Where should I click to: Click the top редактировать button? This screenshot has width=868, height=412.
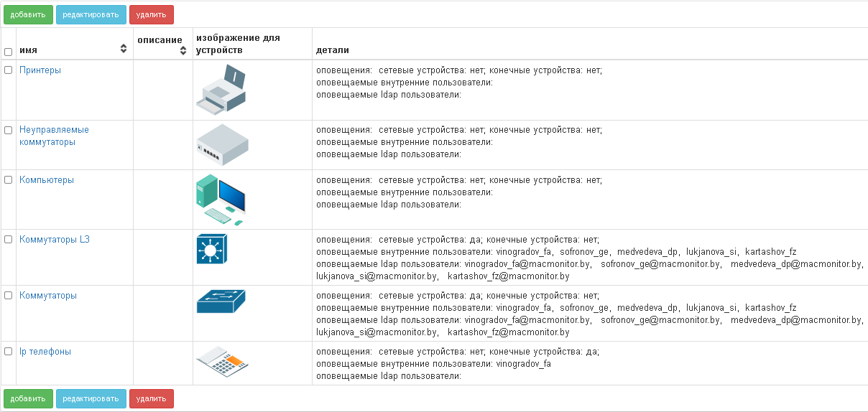[x=91, y=14]
